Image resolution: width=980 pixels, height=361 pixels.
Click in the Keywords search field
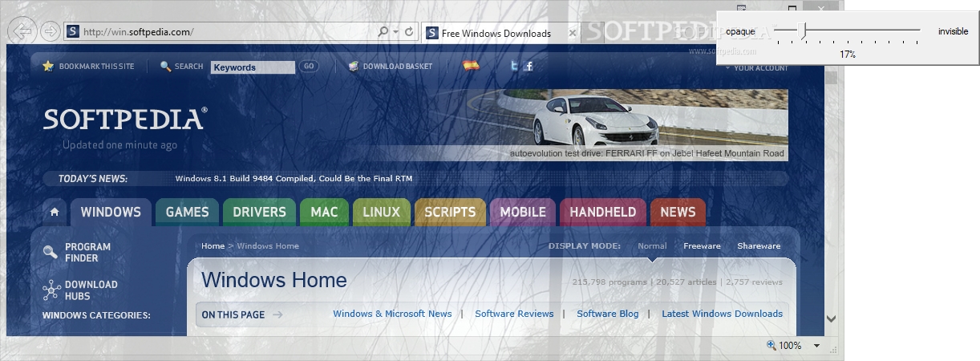point(253,67)
